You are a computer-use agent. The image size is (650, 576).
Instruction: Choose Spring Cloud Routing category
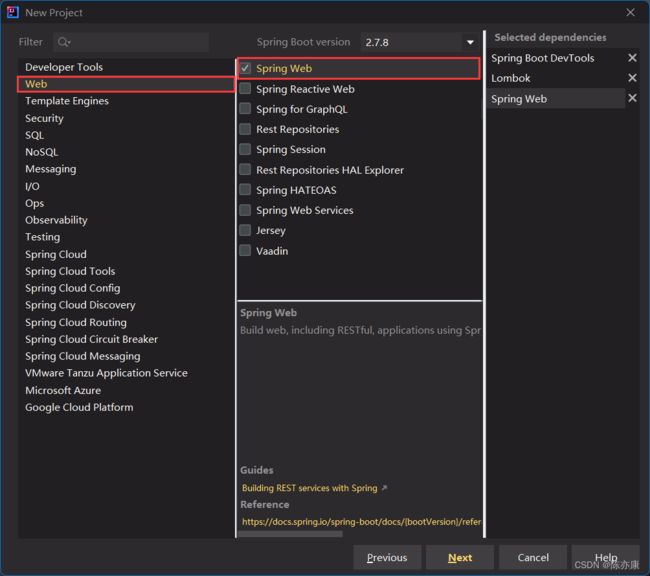[126, 322]
